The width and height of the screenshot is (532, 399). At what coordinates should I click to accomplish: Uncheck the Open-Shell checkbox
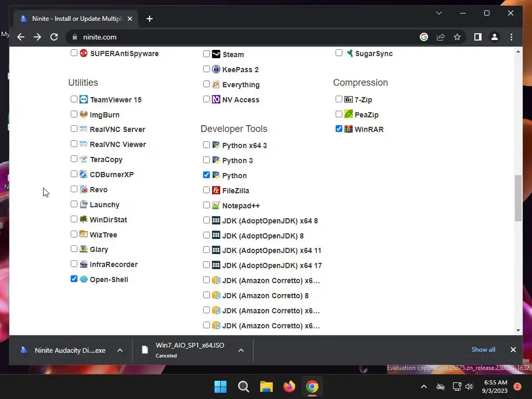pyautogui.click(x=74, y=279)
